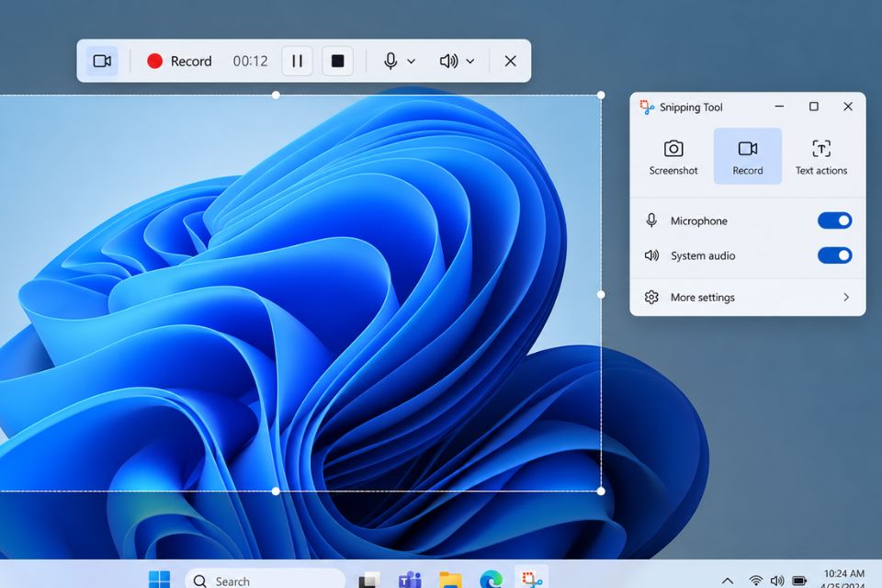Open Task View from the taskbar

point(369,580)
